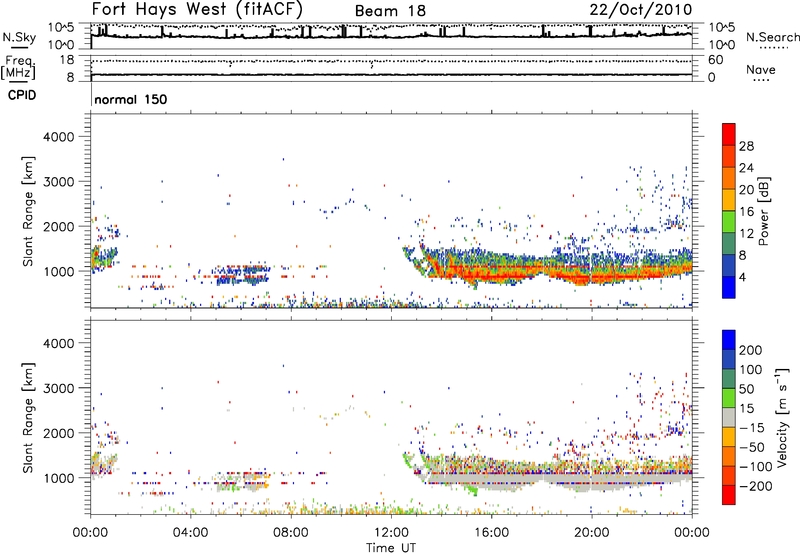Click the '2000' tick in the velocity panel
800x554 pixels.
[x=58, y=433]
